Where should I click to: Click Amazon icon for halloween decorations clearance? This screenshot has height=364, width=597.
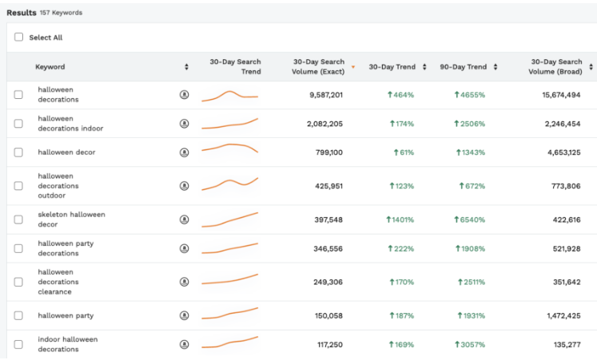184,282
